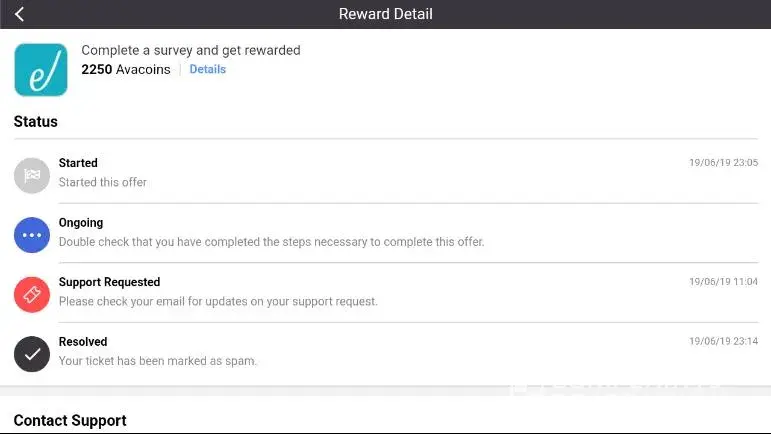Tap 'Your ticket has been marked as spam' text
The width and height of the screenshot is (771, 434).
(x=158, y=361)
